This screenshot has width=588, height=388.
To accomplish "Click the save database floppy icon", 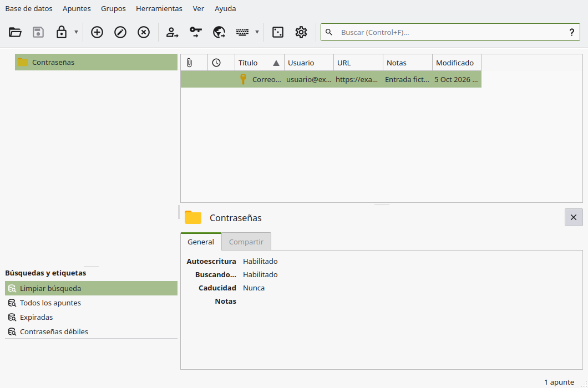I will [x=38, y=32].
